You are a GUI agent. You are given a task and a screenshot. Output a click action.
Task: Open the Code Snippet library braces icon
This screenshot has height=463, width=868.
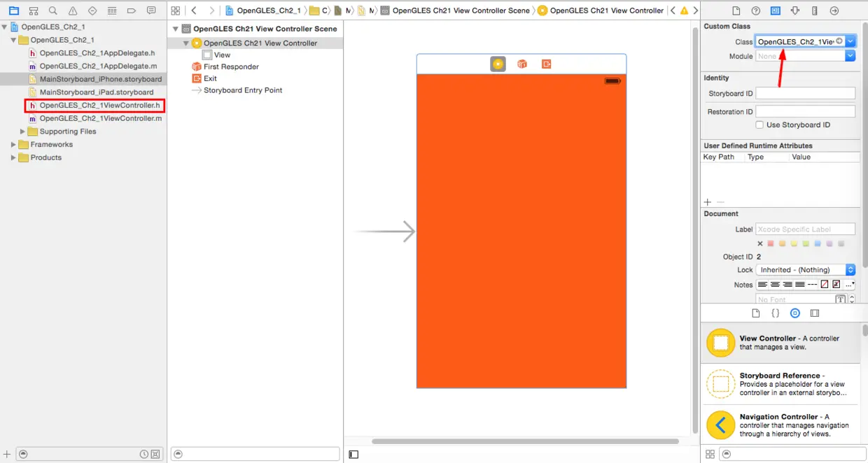[x=775, y=313]
